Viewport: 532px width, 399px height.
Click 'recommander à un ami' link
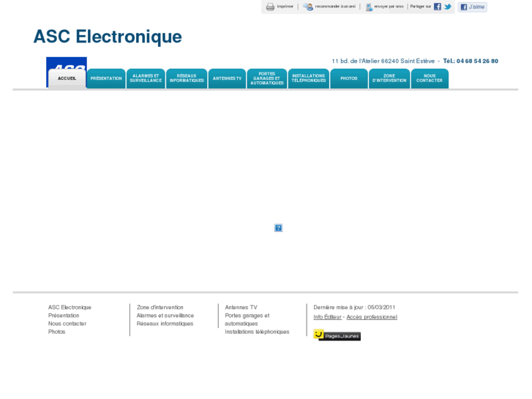[x=335, y=7]
